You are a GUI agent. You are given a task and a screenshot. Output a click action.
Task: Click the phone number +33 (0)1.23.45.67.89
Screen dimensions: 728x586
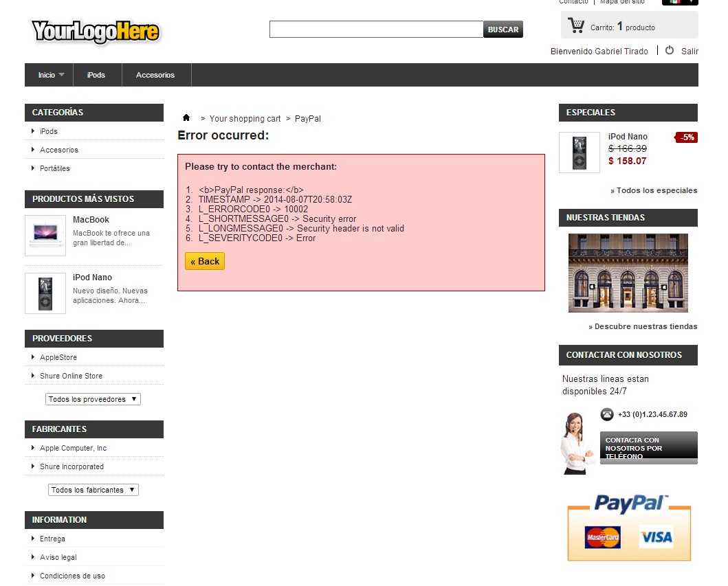pyautogui.click(x=652, y=414)
